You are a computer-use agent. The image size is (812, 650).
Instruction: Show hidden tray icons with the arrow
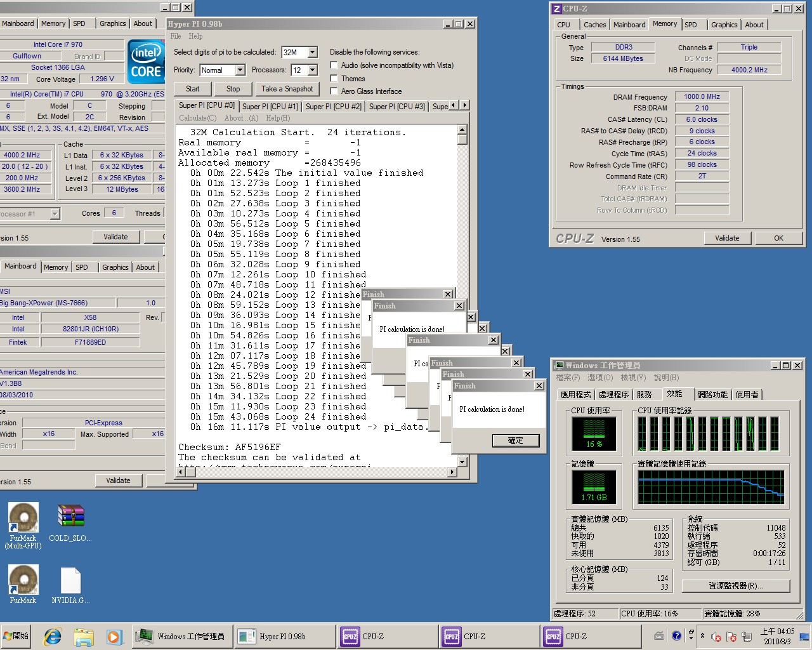click(702, 635)
